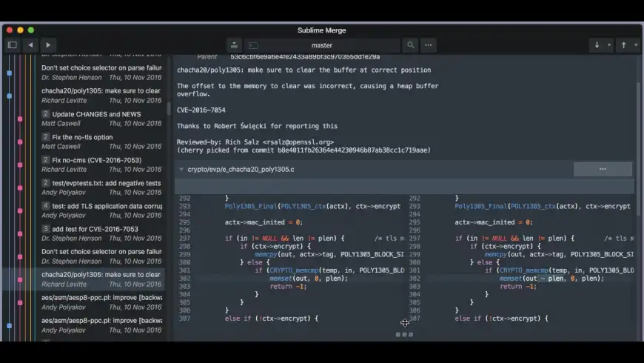The height and width of the screenshot is (363, 644).
Task: Select the 'Fix the no-tls option' commit
Action: [x=101, y=137]
